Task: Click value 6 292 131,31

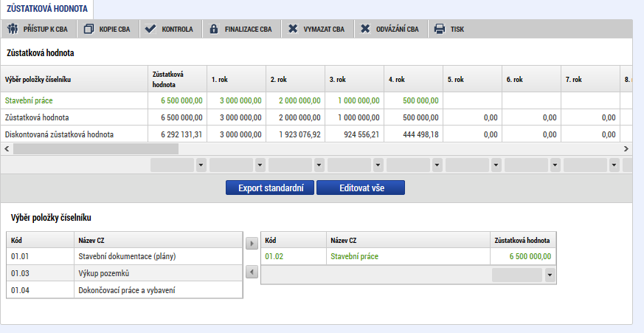Action: [x=181, y=134]
